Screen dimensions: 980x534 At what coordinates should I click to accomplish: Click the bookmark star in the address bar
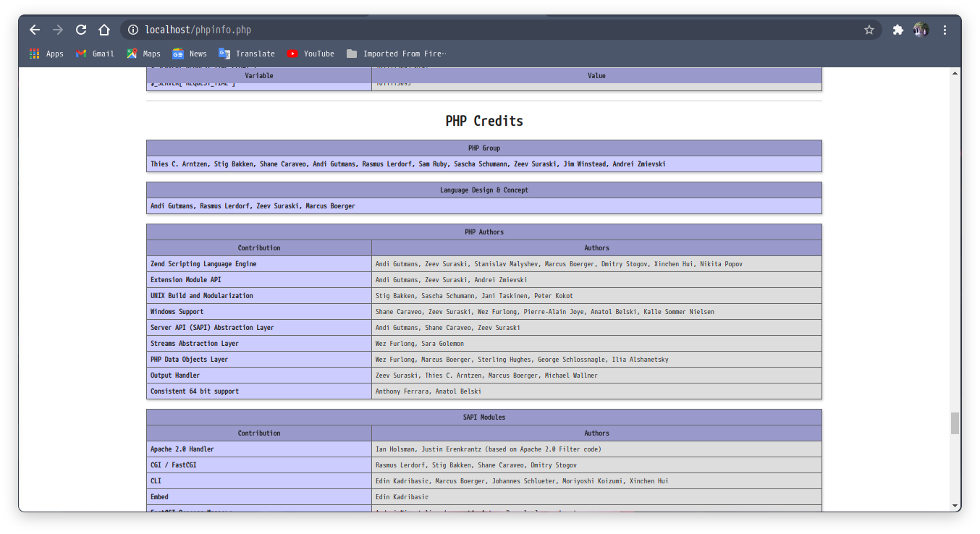(869, 30)
